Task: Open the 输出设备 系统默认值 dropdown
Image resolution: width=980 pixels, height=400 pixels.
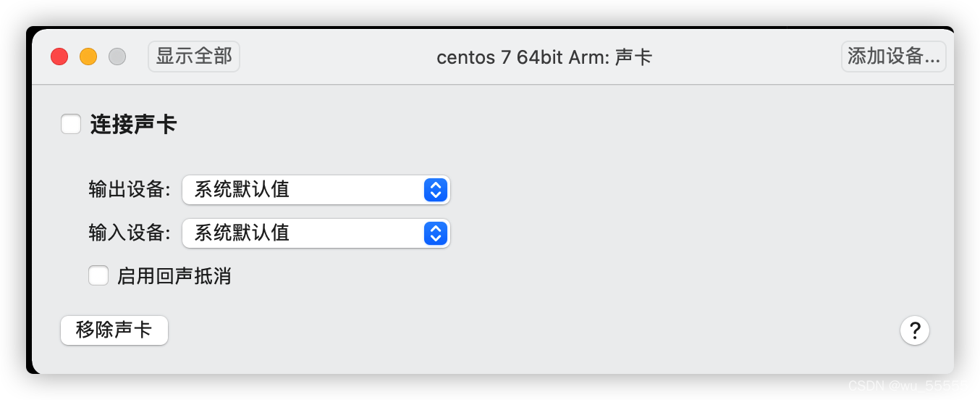Action: 316,190
